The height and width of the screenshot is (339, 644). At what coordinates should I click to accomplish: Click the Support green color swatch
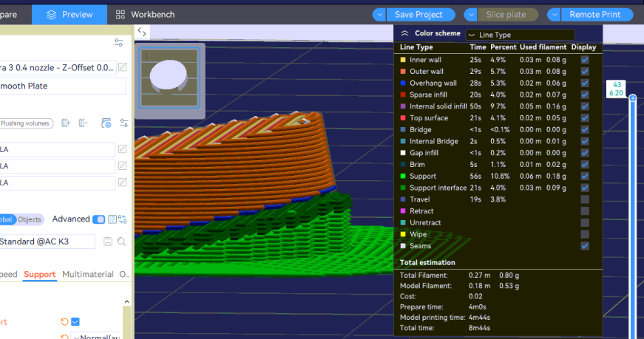coord(403,177)
